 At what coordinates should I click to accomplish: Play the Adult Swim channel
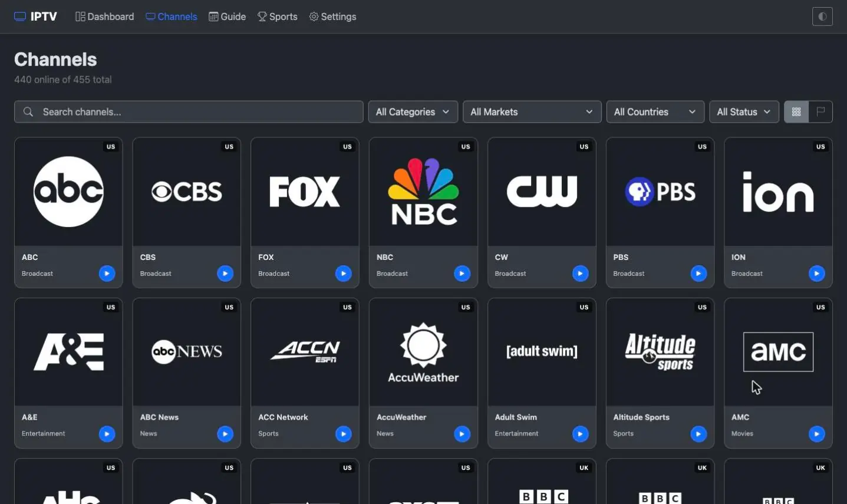click(x=581, y=434)
